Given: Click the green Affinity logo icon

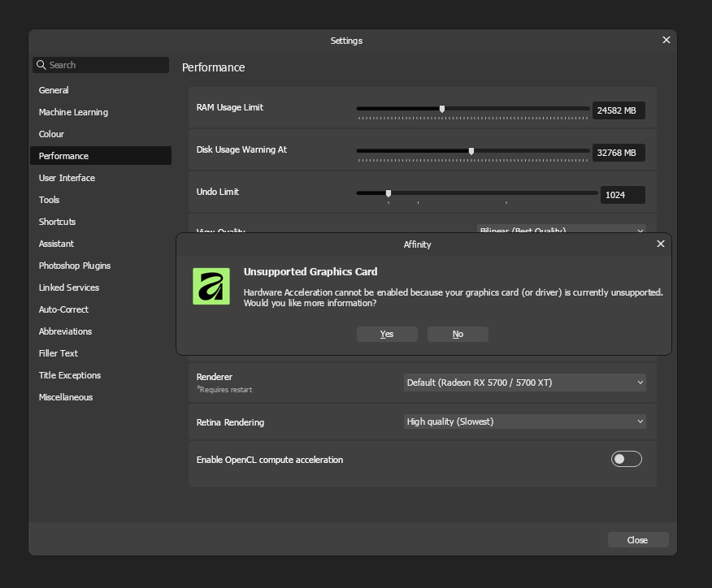Looking at the screenshot, I should pyautogui.click(x=211, y=286).
